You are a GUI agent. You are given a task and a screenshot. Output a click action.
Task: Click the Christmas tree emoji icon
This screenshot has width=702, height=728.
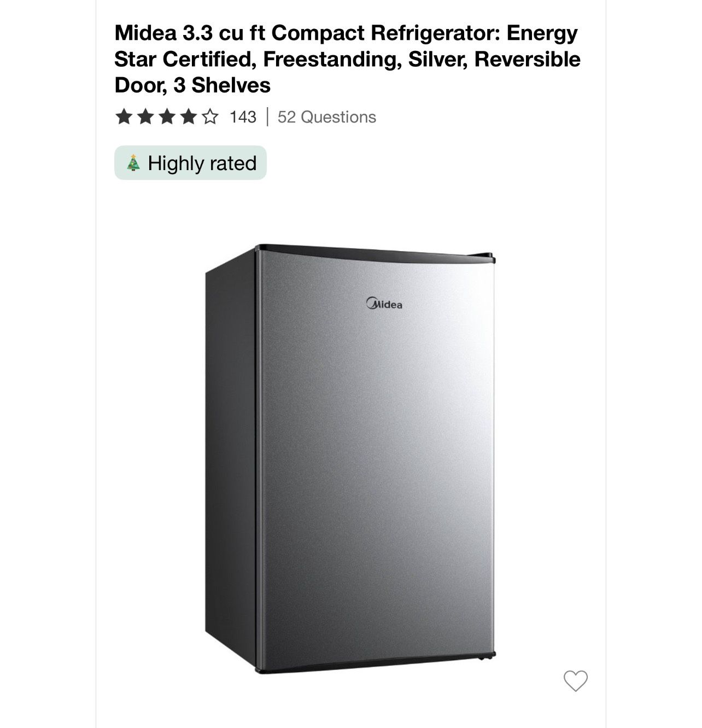131,162
